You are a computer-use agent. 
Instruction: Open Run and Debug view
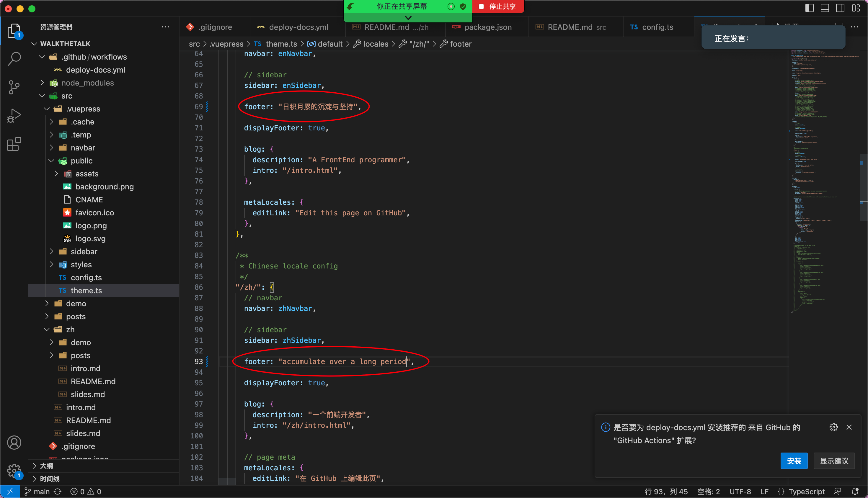click(x=14, y=116)
